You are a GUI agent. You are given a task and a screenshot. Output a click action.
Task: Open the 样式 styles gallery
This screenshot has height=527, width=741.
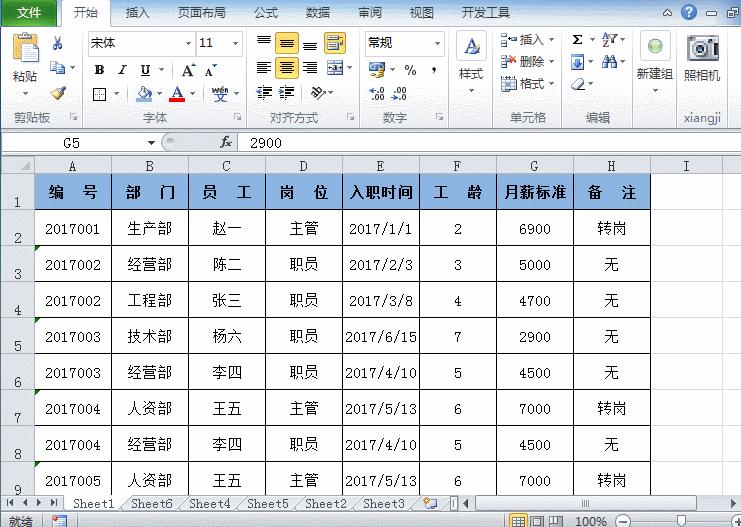471,61
